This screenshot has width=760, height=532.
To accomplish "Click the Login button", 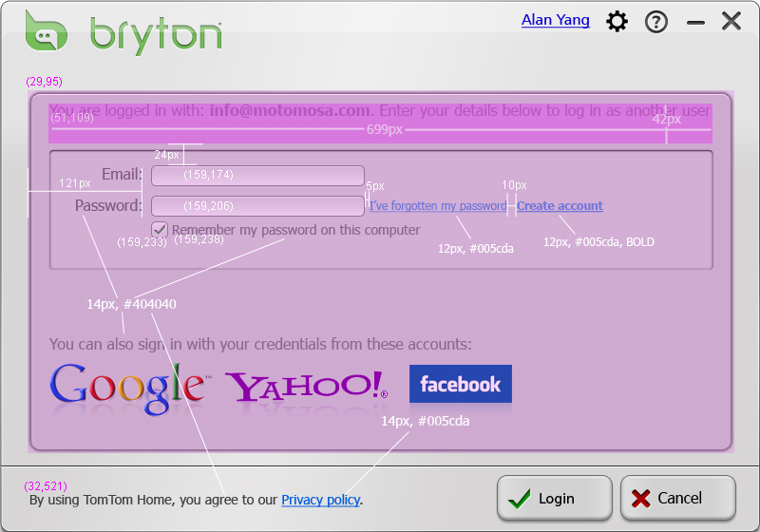I will pos(555,498).
